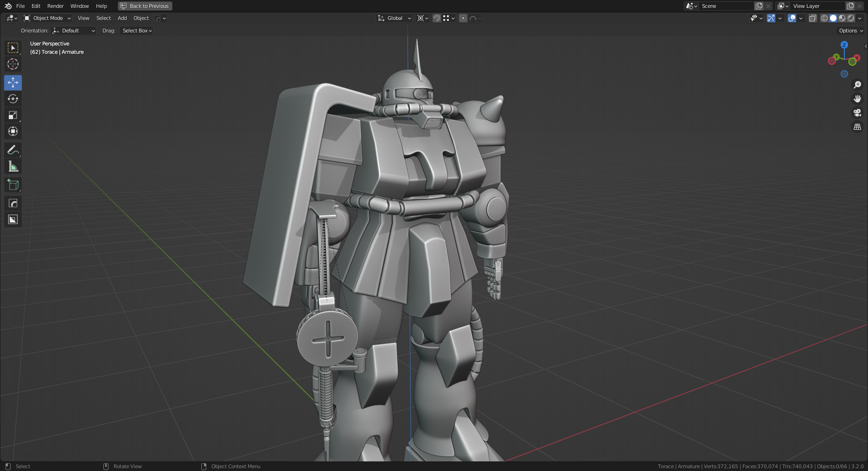This screenshot has width=868, height=471.
Task: Click the Scene name field
Action: 726,6
